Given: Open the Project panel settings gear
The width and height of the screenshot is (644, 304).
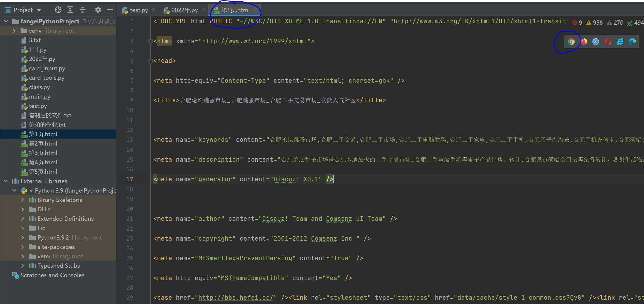Looking at the screenshot, I should 98,10.
